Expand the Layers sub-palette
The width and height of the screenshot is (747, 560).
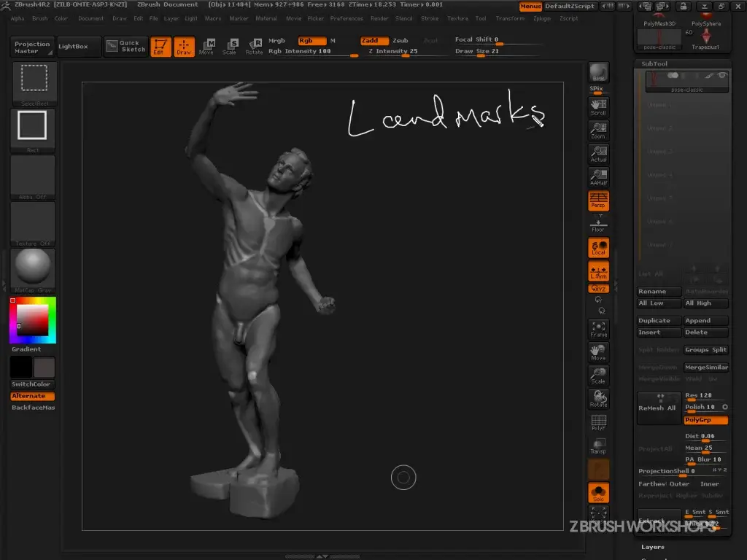pyautogui.click(x=653, y=547)
